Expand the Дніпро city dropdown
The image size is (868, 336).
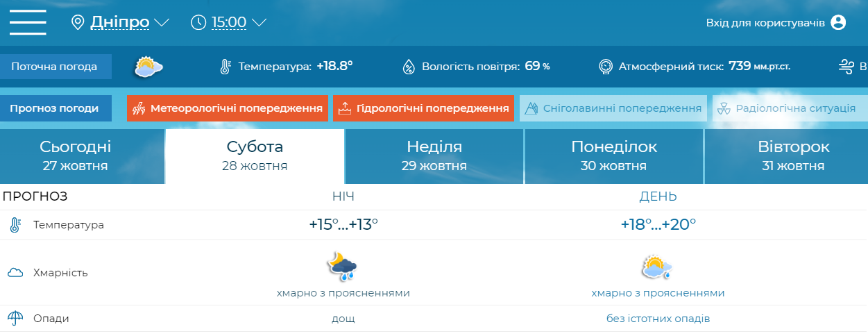coord(119,22)
